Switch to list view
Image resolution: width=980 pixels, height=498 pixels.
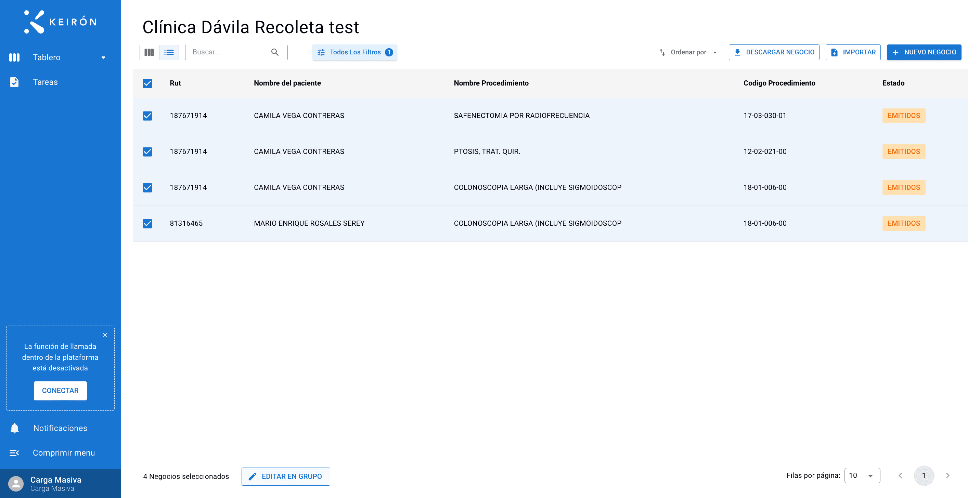(169, 52)
